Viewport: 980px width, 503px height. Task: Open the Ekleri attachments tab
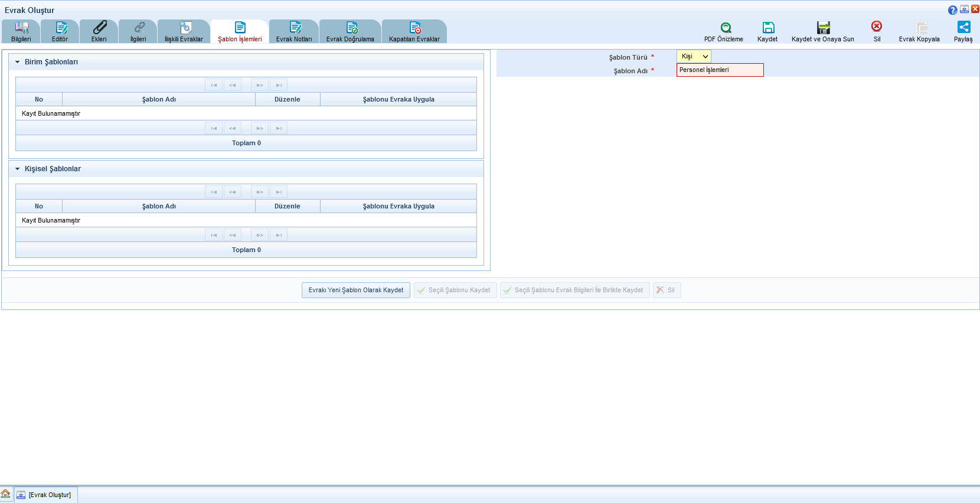click(99, 31)
